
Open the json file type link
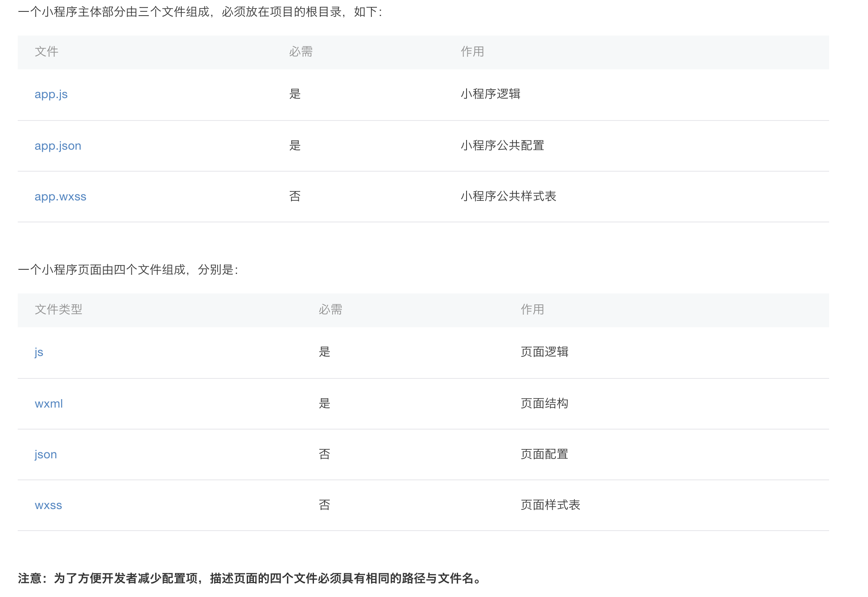(x=46, y=455)
